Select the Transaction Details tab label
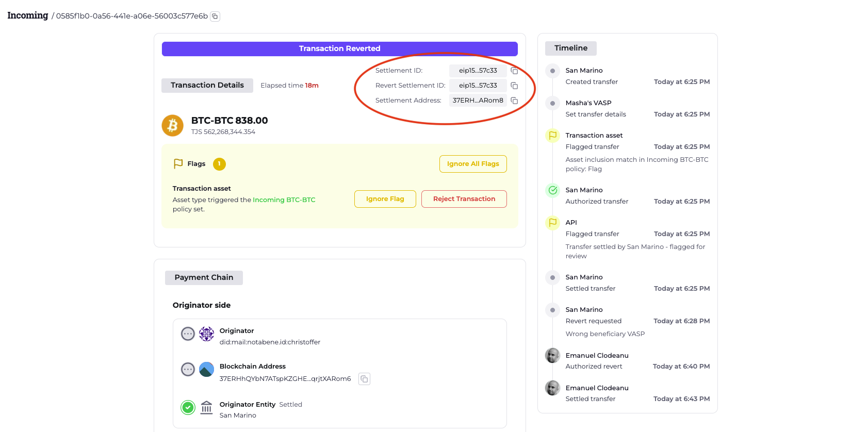Image resolution: width=868 pixels, height=432 pixels. pos(207,86)
